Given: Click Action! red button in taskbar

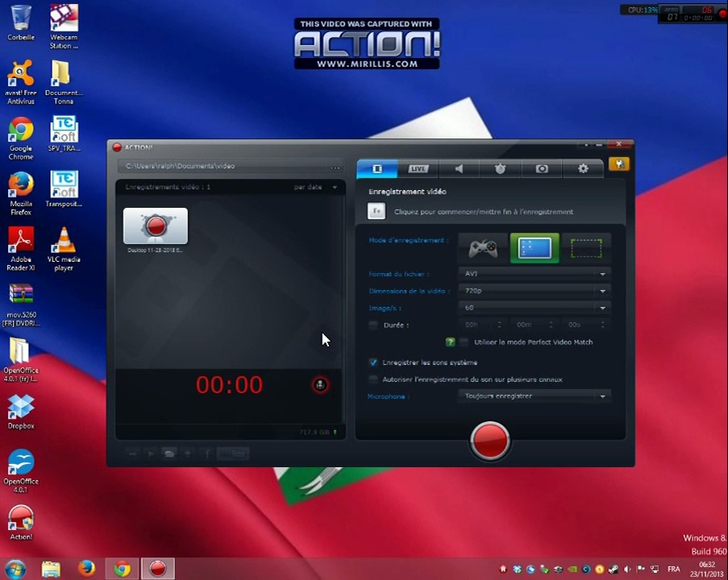Looking at the screenshot, I should tap(158, 569).
